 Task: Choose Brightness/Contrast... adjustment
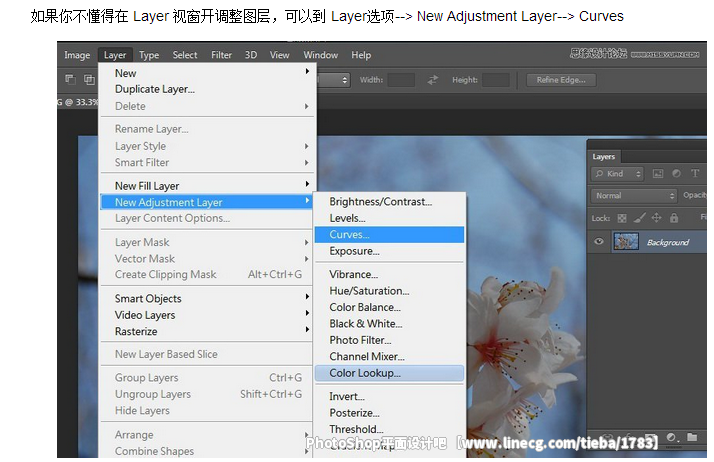[389, 202]
